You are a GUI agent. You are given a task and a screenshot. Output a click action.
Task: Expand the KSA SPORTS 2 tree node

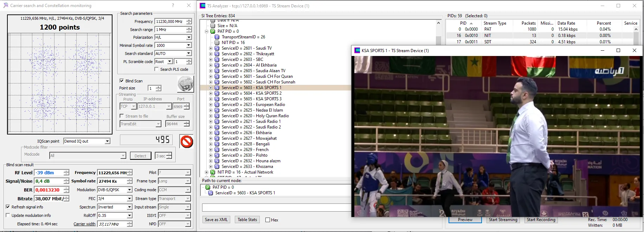[x=211, y=93]
